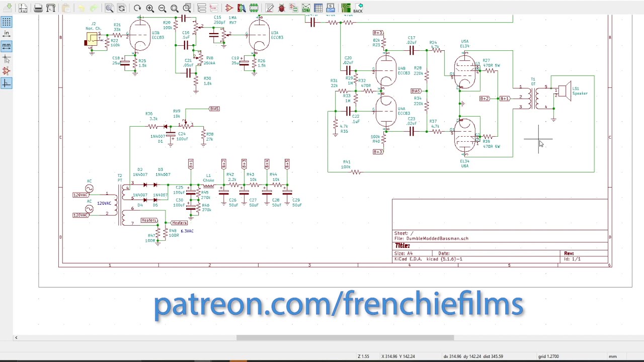Run electrical rules check bug icon
Image resolution: width=644 pixels, height=362 pixels.
coord(281,8)
